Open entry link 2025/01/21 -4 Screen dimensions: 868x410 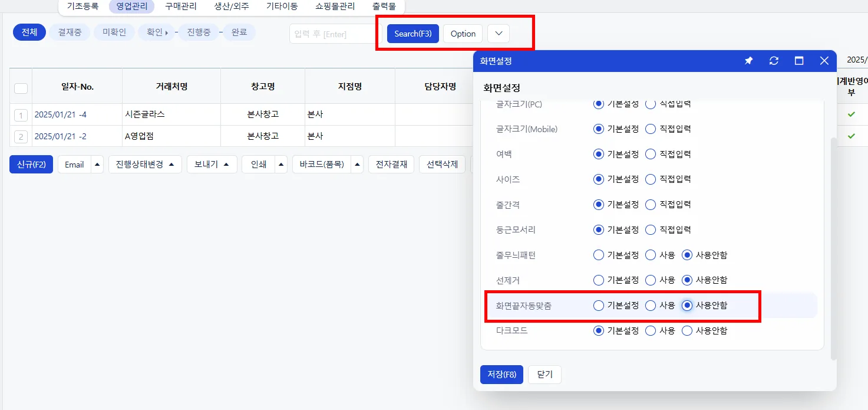click(61, 114)
